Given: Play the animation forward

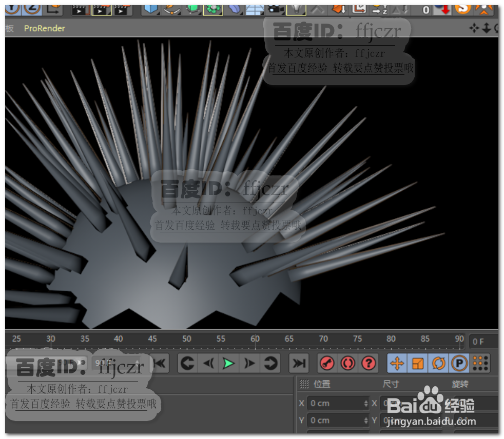Looking at the screenshot, I should (x=228, y=363).
